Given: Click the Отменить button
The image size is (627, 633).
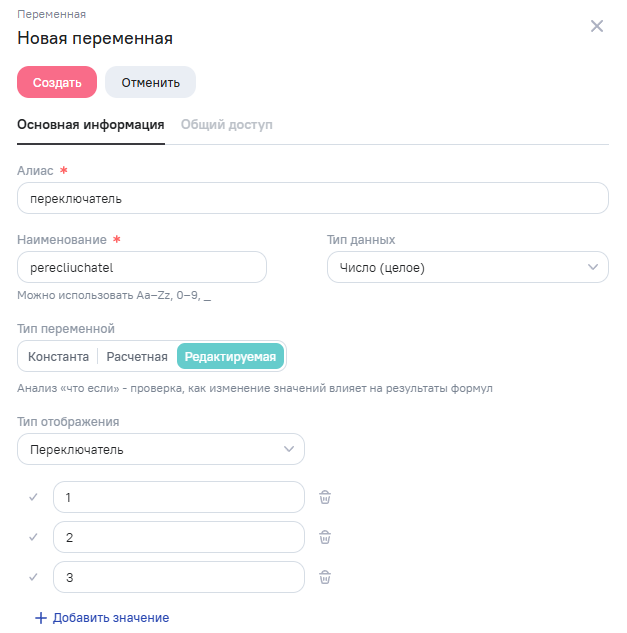Looking at the screenshot, I should pyautogui.click(x=150, y=82).
